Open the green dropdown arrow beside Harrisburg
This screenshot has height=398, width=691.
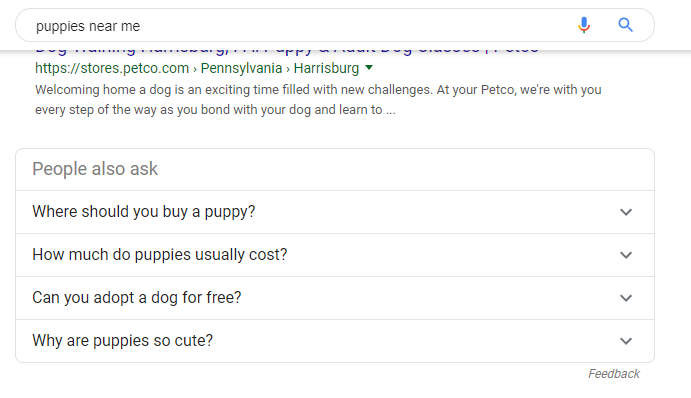coord(369,68)
